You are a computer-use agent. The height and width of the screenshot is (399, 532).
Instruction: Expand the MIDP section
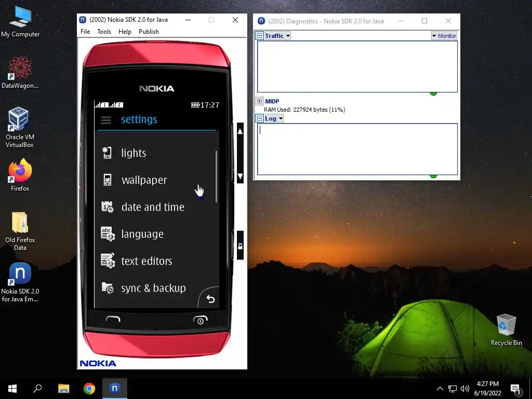pos(260,101)
